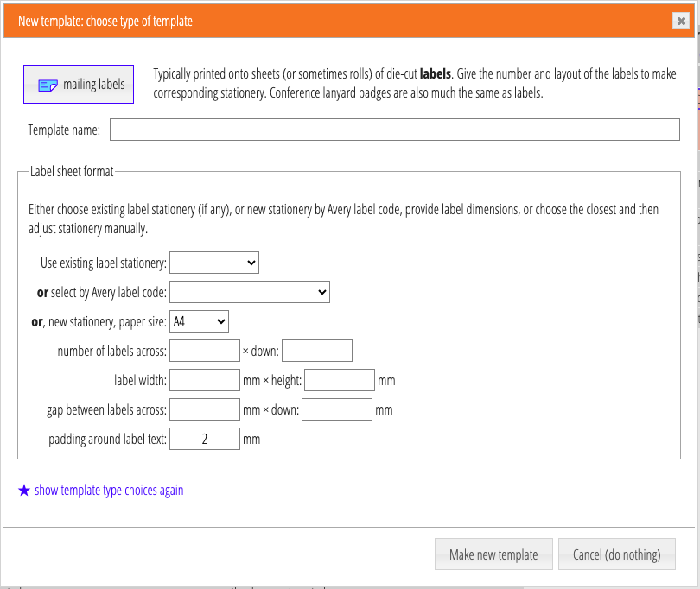This screenshot has height=589, width=700.
Task: Open the paper size A4 dropdown
Action: (200, 321)
